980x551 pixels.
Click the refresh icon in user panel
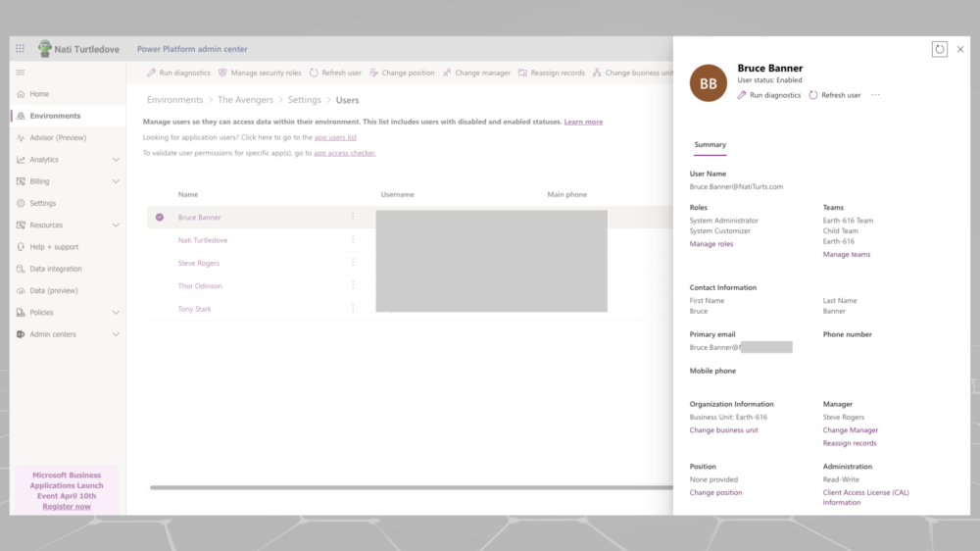939,49
